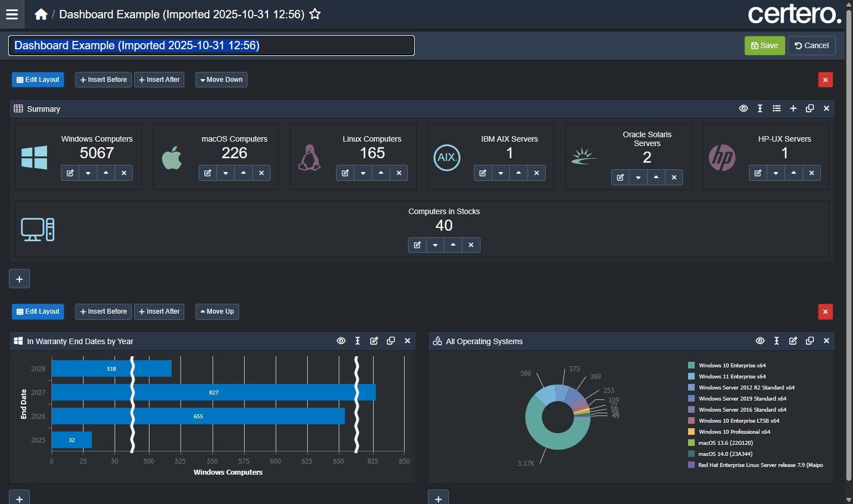Viewport: 853px width, 504px height.
Task: Click Windows 10 Enterprise x64 legend swatch
Action: [x=691, y=365]
